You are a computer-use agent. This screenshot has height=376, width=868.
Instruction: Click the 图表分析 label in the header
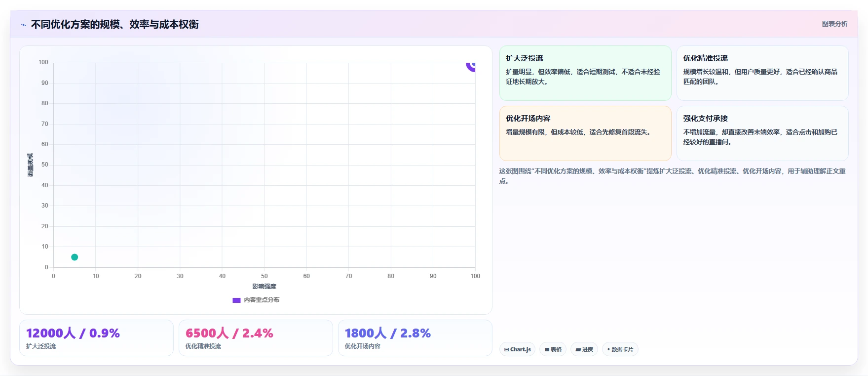pos(834,24)
